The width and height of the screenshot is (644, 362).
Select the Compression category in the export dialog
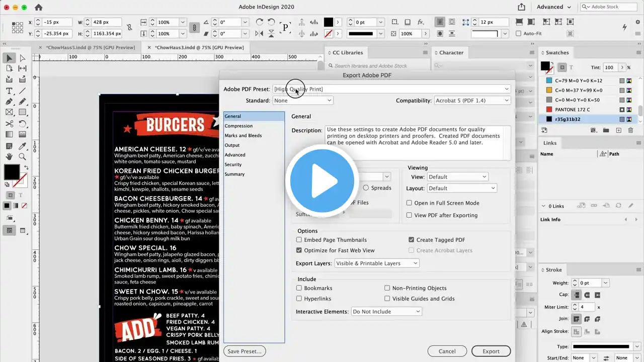pyautogui.click(x=238, y=126)
